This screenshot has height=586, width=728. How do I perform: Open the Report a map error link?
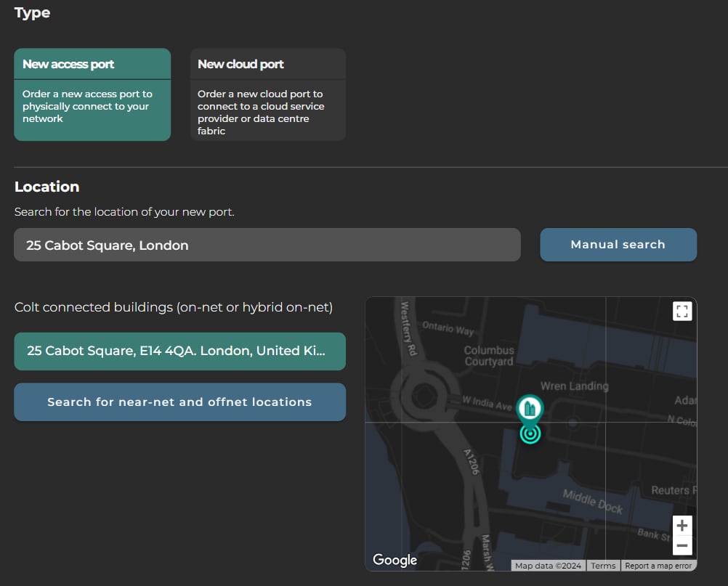(658, 566)
